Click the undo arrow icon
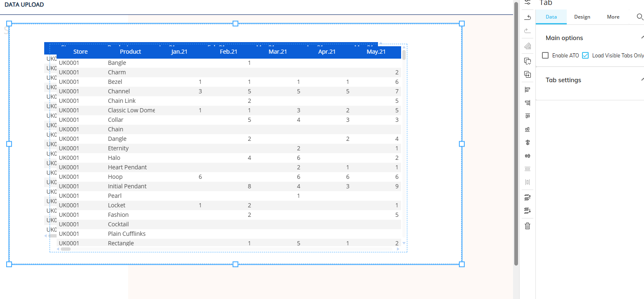The image size is (644, 299). click(528, 17)
